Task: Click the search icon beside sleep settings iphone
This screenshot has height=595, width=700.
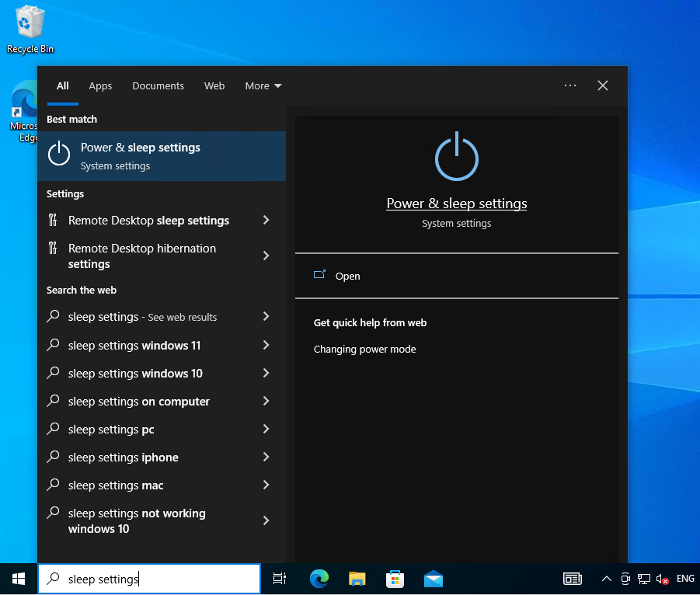Action: [53, 456]
